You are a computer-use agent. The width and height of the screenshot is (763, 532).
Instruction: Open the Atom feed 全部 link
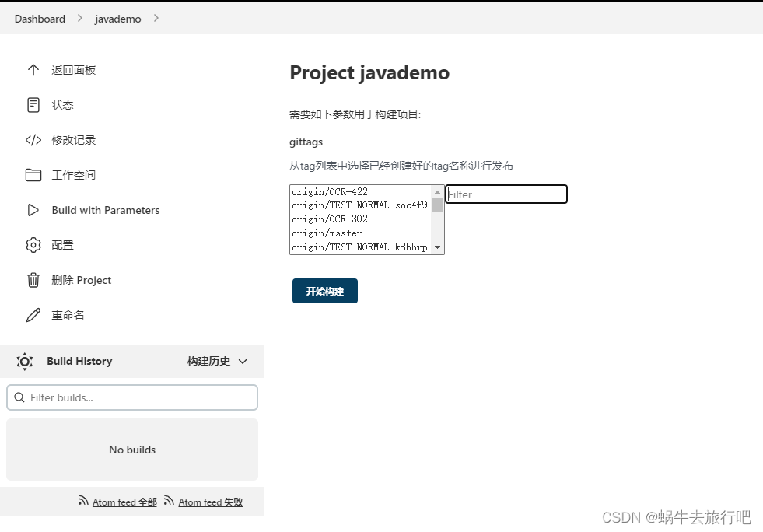coord(124,502)
